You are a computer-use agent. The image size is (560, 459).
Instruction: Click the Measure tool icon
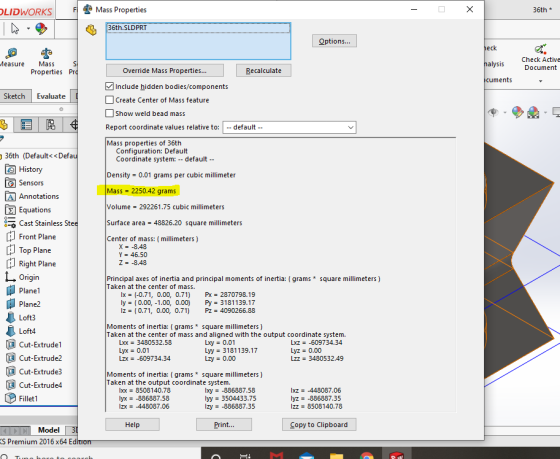click(11, 54)
